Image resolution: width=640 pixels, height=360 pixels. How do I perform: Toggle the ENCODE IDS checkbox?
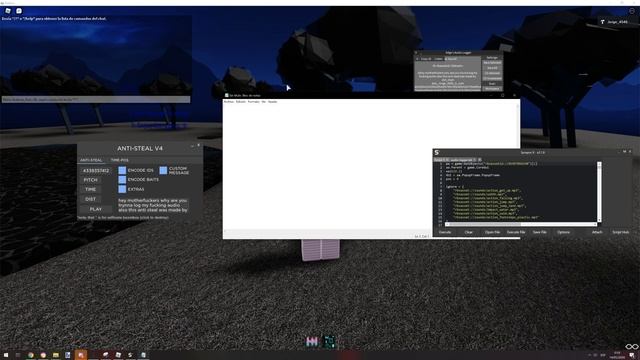(122, 170)
